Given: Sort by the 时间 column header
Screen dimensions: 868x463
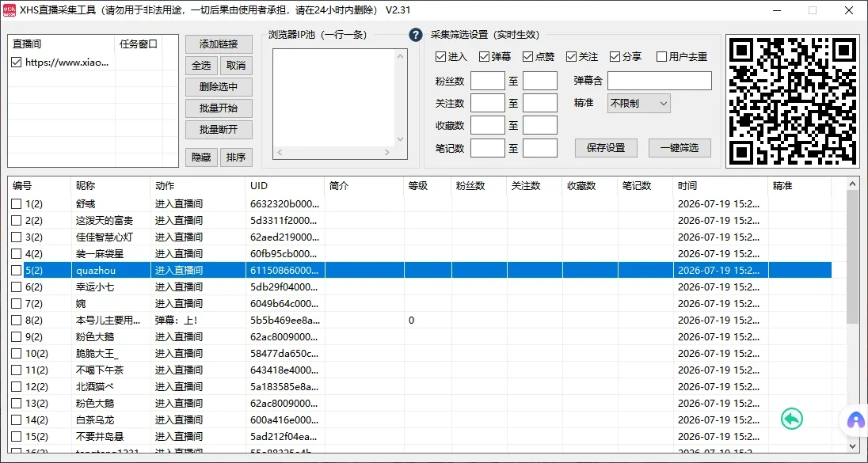Looking at the screenshot, I should pyautogui.click(x=721, y=186).
